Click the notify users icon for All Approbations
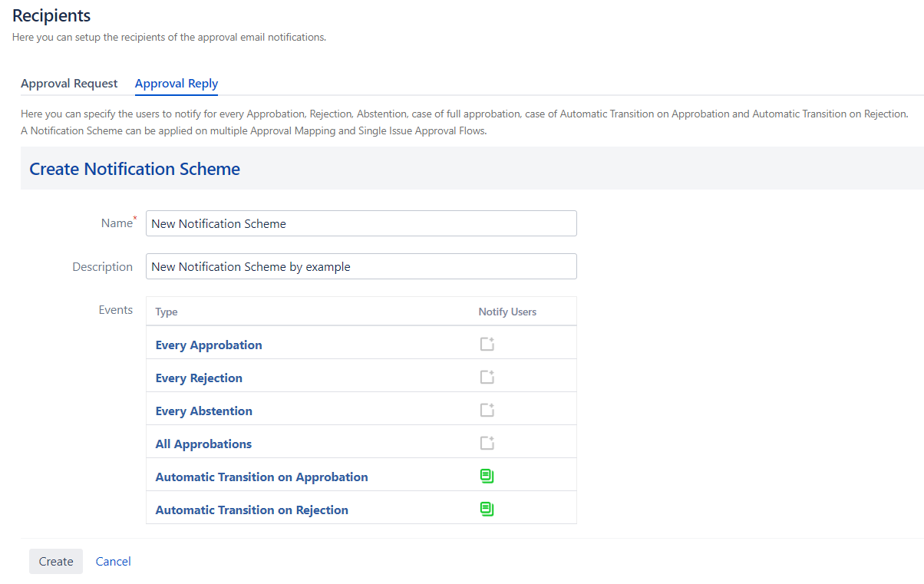 click(487, 444)
